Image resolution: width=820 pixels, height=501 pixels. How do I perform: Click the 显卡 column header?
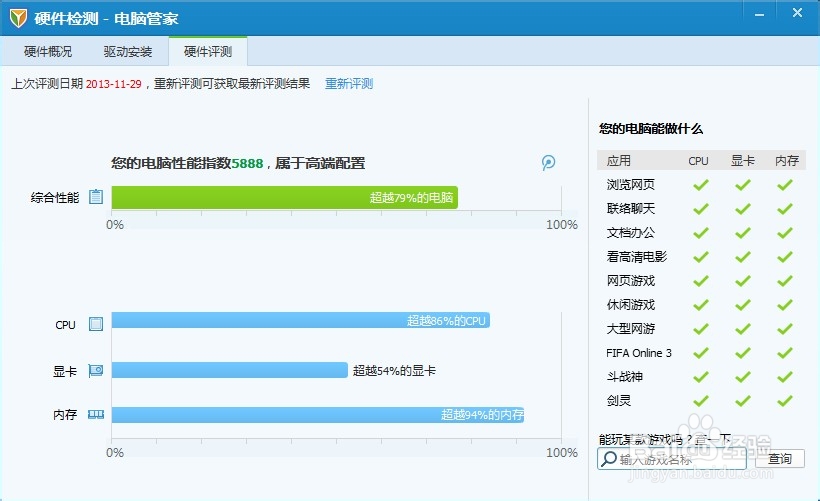pos(743,161)
